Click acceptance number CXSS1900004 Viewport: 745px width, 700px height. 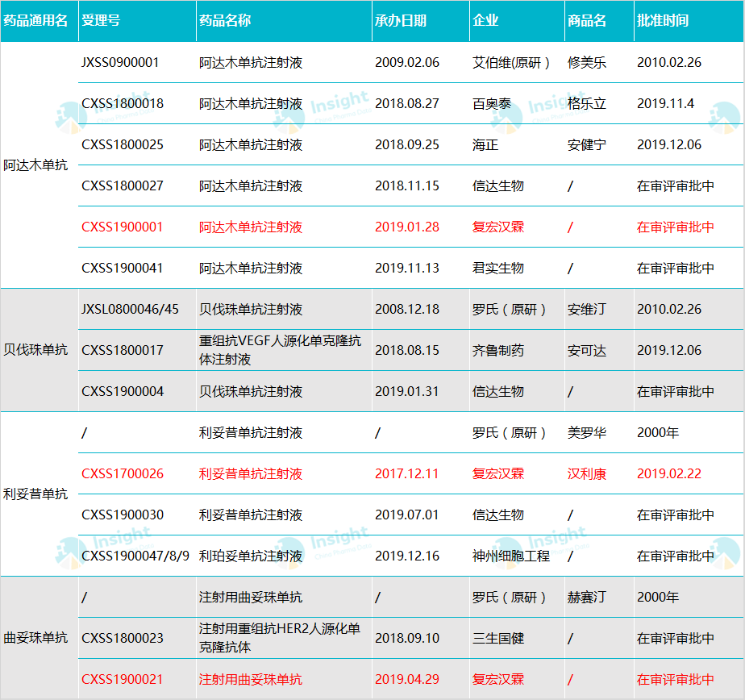tap(123, 392)
